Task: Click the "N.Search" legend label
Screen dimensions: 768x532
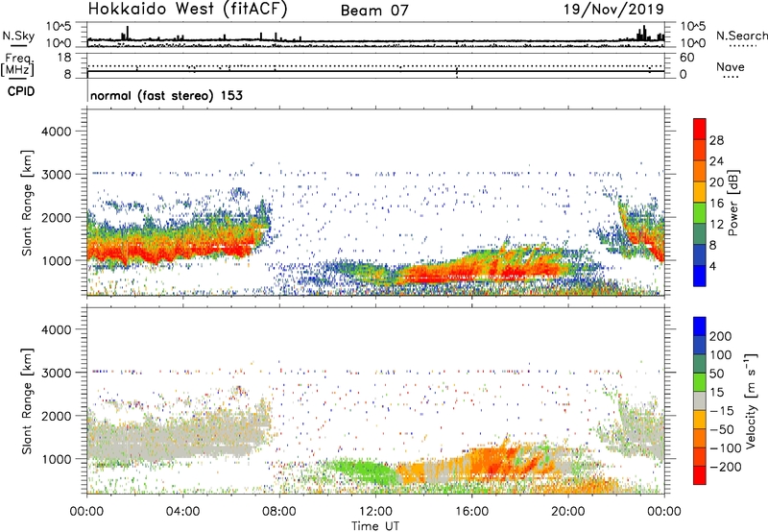Action: (x=741, y=36)
